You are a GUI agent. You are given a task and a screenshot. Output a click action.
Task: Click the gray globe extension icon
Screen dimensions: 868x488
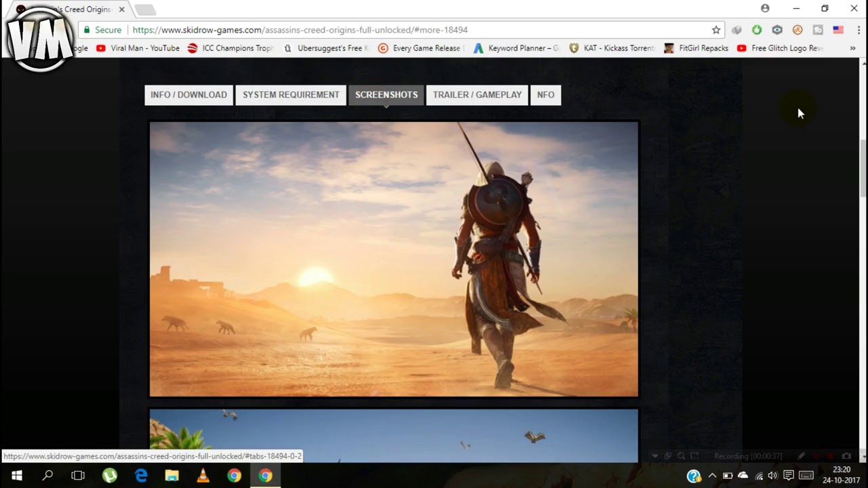pos(736,30)
